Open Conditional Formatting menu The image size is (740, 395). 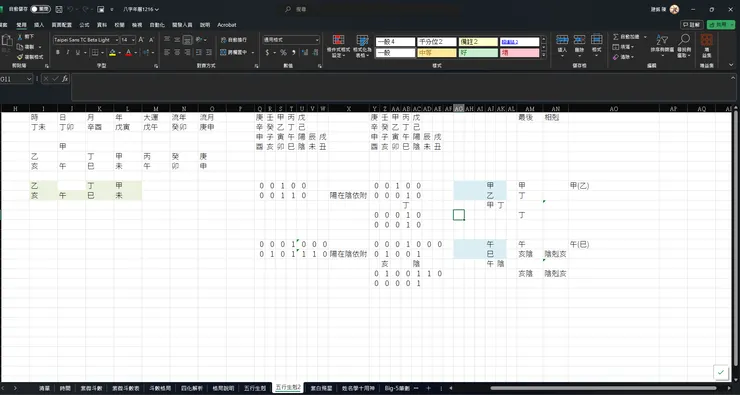pyautogui.click(x=338, y=47)
